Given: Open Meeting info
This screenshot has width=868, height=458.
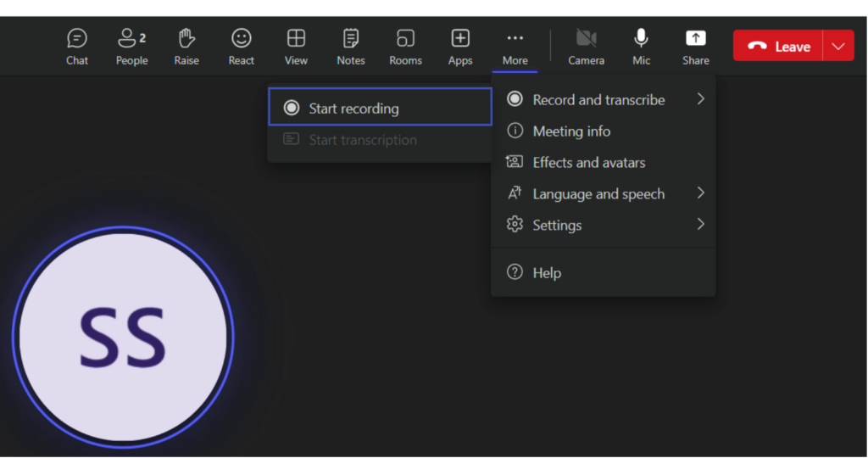Looking at the screenshot, I should [604, 131].
